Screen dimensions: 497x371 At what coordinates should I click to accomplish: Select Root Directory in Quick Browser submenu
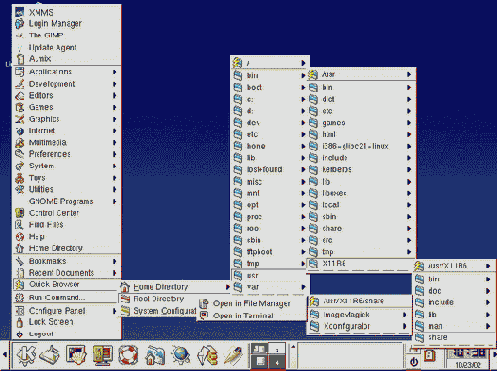pyautogui.click(x=158, y=299)
